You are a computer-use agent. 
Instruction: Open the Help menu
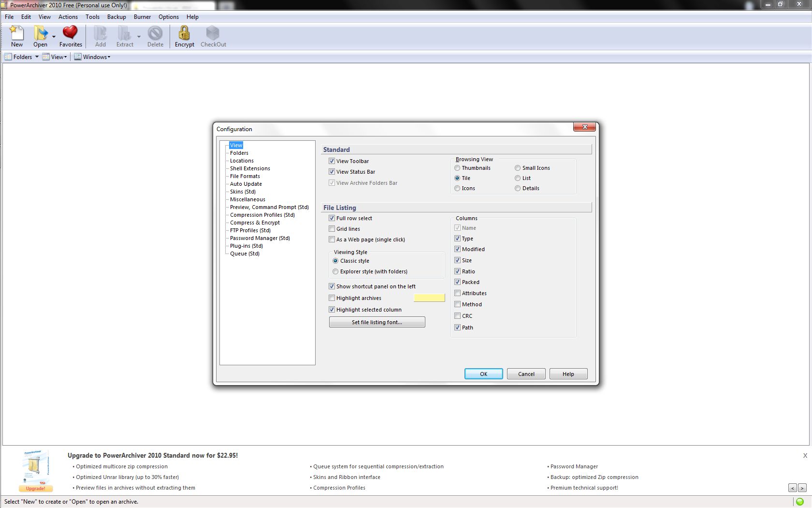pos(192,17)
